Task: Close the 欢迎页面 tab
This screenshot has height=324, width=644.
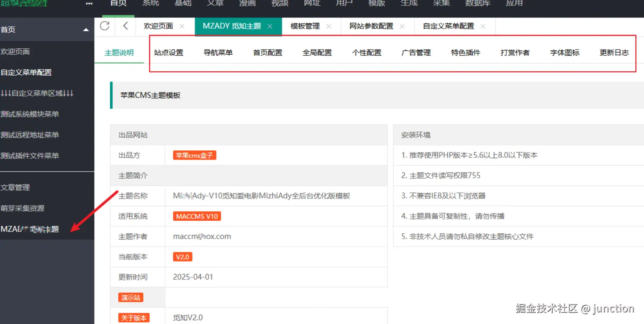Action: [x=182, y=26]
